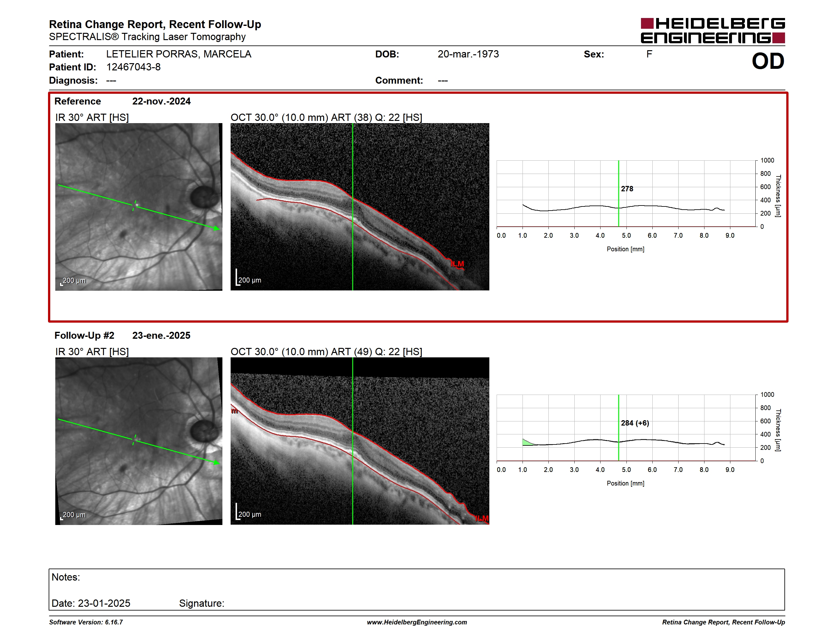This screenshot has width=834, height=644.
Task: Open the www.HeidelbergEngineering.com link
Action: pos(417,622)
